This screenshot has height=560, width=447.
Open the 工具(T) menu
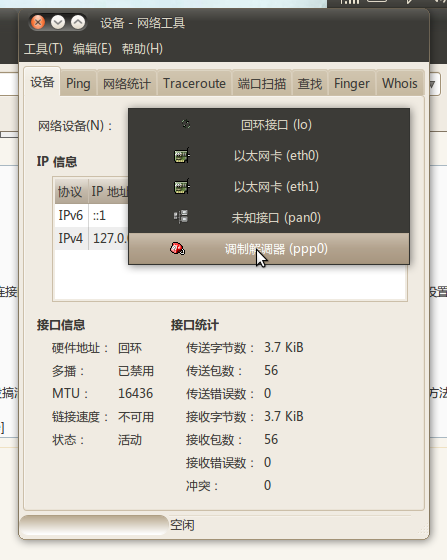43,49
